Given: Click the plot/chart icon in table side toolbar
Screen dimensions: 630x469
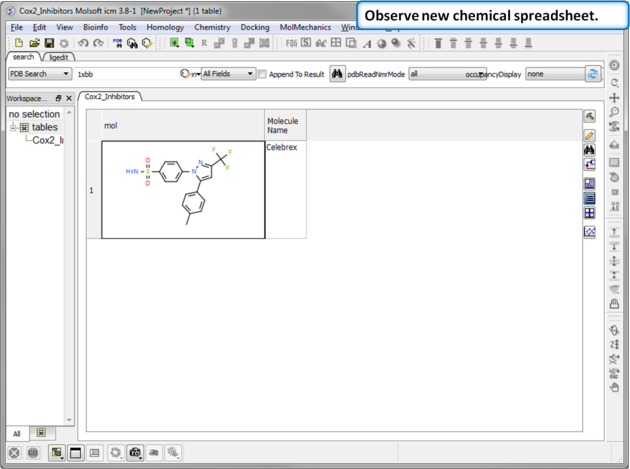Looking at the screenshot, I should (590, 232).
